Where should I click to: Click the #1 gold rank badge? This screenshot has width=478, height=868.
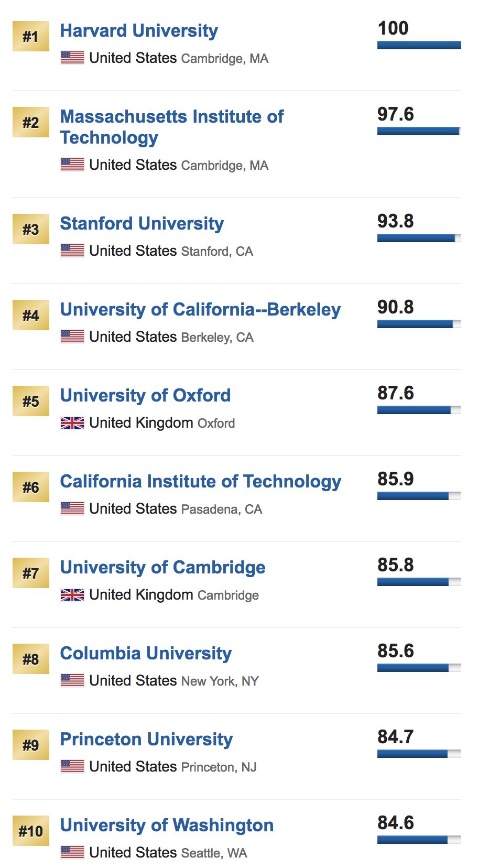pos(31,36)
